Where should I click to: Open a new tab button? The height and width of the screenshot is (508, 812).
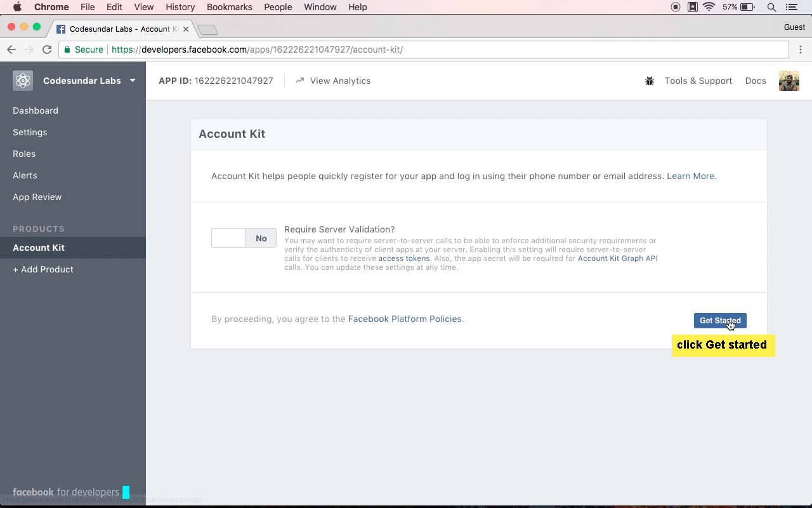tap(207, 30)
